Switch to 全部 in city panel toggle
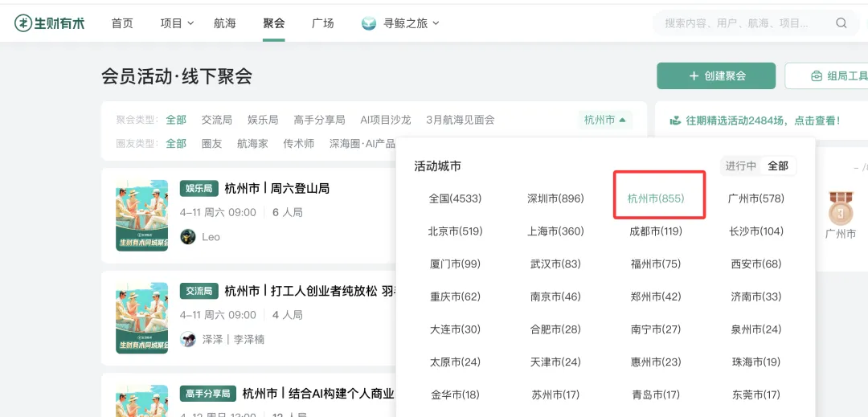Image resolution: width=868 pixels, height=417 pixels. point(778,166)
